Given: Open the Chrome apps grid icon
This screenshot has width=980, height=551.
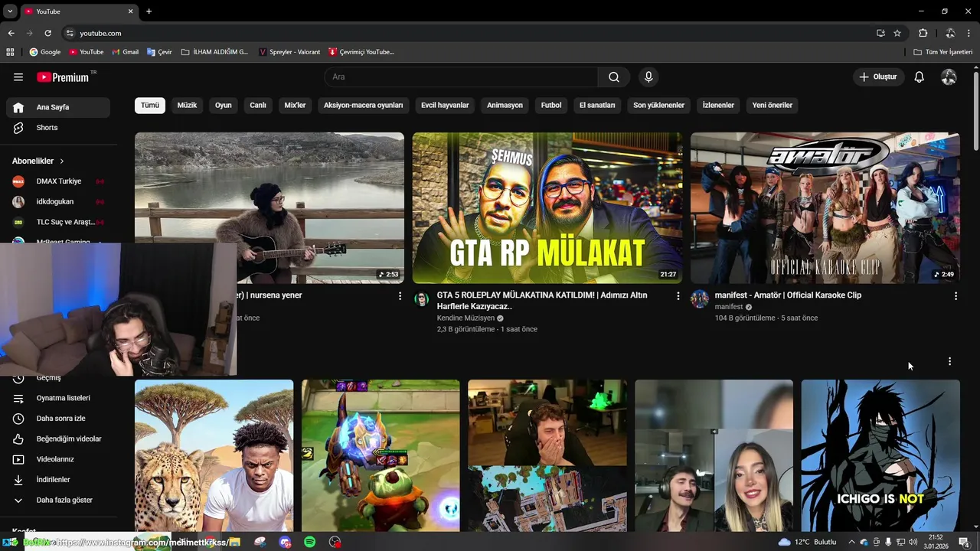Looking at the screenshot, I should point(10,52).
